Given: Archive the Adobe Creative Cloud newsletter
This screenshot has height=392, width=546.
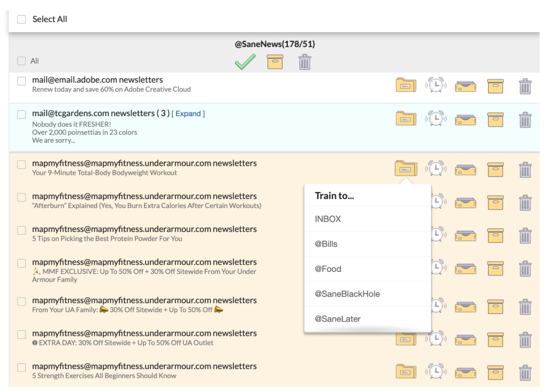Looking at the screenshot, I should click(495, 85).
